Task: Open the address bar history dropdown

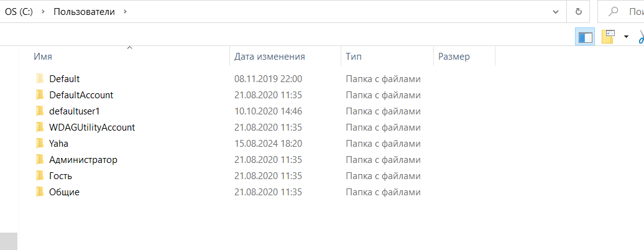Action: click(556, 11)
